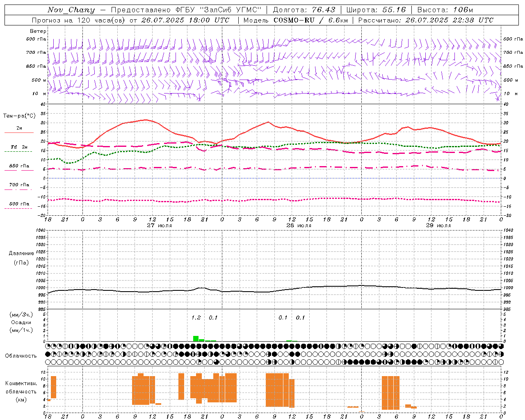Click the model name COSMO-RU / 6.6км
Viewport: 525px width, 420px height.
(x=310, y=20)
